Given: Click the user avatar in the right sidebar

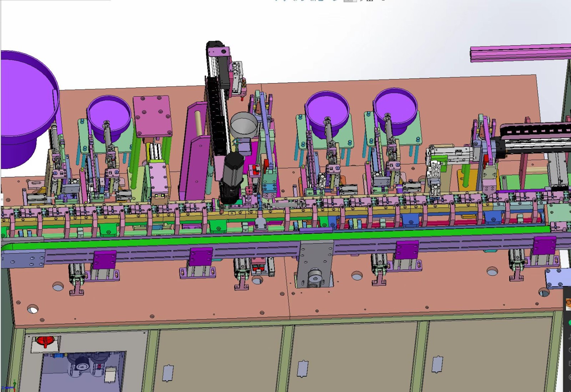Looking at the screenshot, I should tap(568, 304).
